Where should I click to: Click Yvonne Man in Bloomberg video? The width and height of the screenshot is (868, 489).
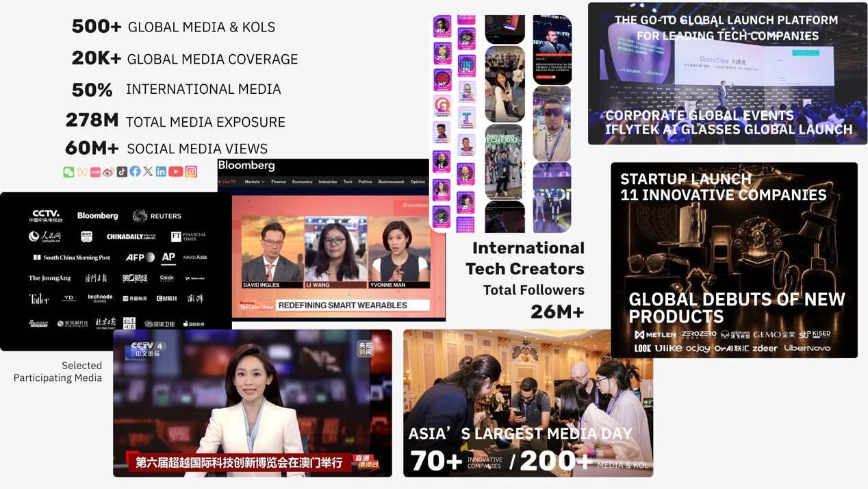400,252
